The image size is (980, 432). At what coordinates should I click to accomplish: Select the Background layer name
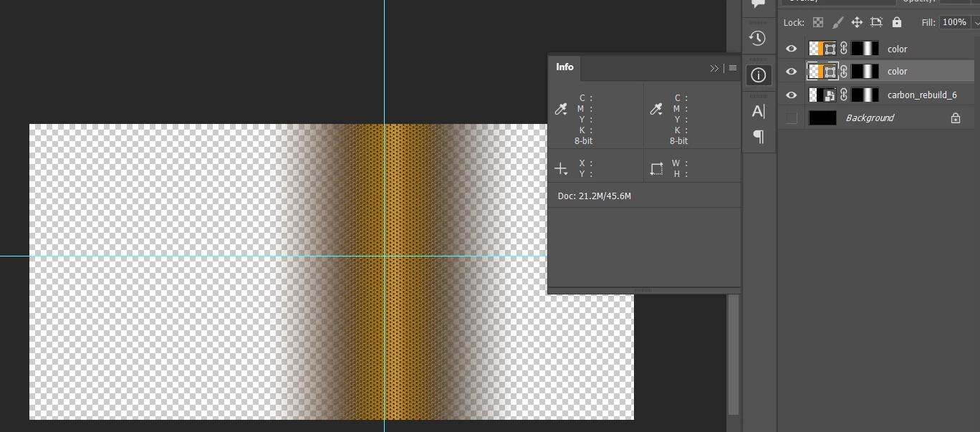click(x=870, y=117)
